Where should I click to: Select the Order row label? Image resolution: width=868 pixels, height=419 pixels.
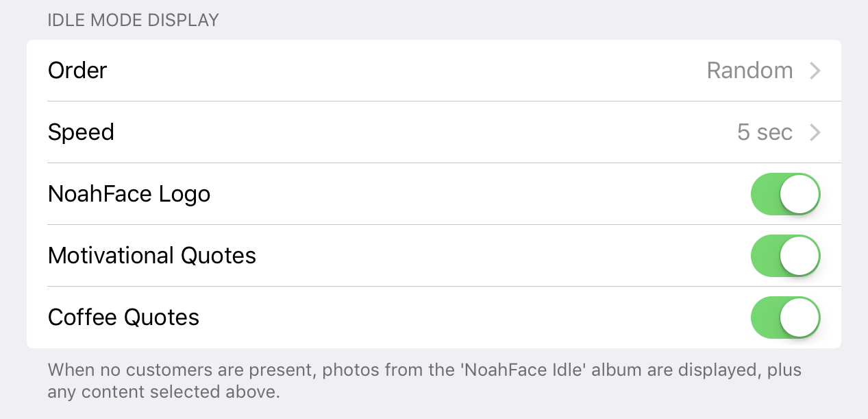[x=77, y=71]
